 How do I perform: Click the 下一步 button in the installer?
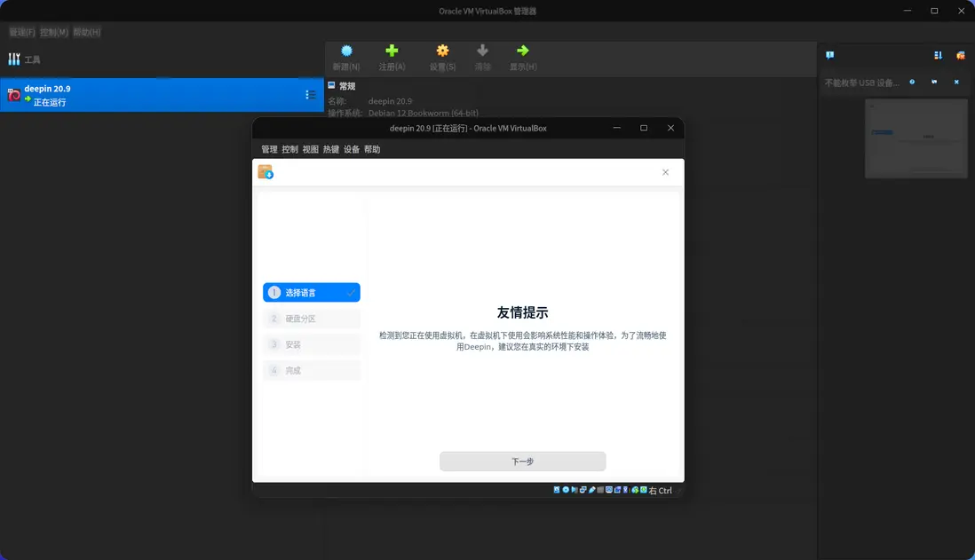tap(522, 461)
